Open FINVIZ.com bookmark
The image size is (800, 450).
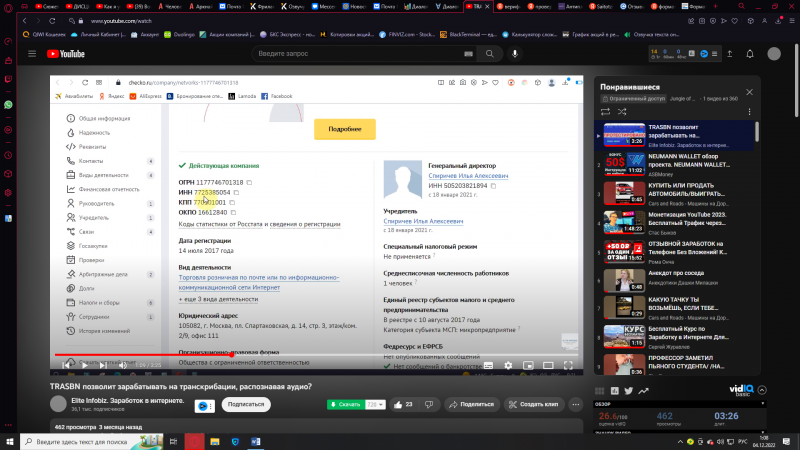pos(407,35)
